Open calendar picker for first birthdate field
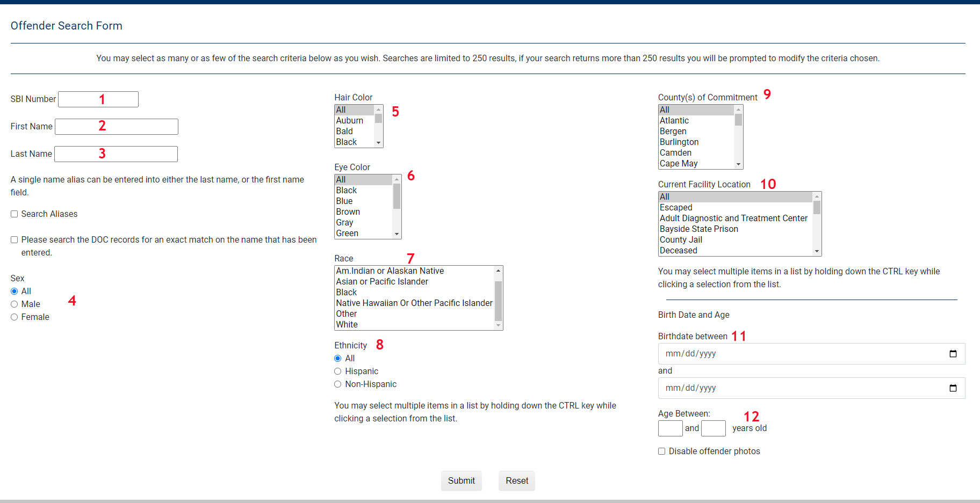The height and width of the screenshot is (503, 980). tap(953, 354)
